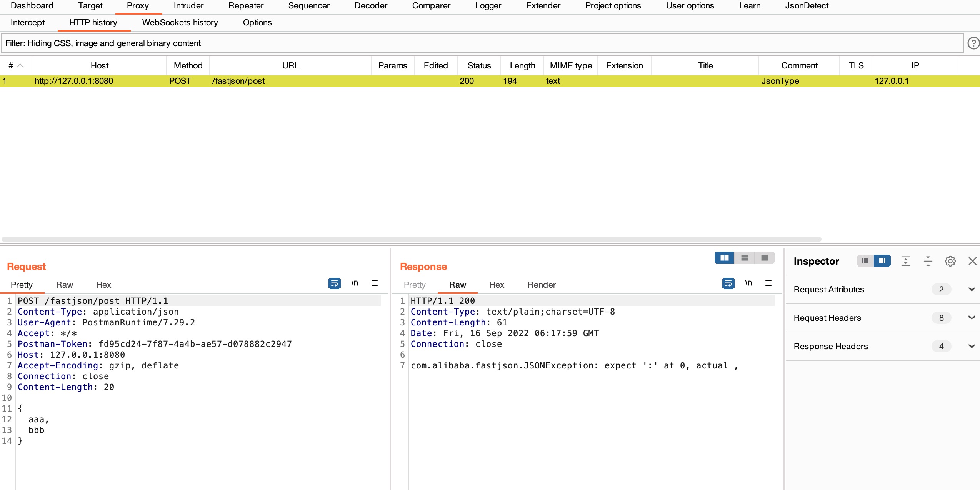Image resolution: width=980 pixels, height=490 pixels.
Task: Click the Inspector collapse all sections icon
Action: coord(928,261)
